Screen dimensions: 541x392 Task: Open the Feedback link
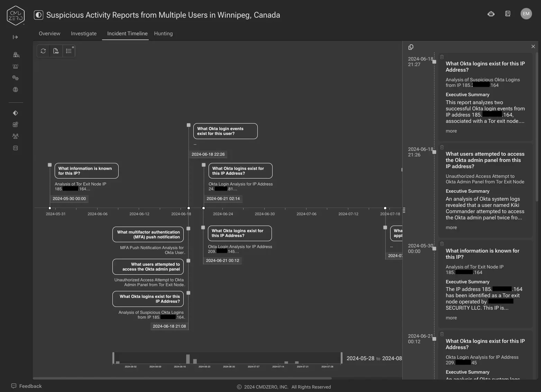[x=26, y=386]
